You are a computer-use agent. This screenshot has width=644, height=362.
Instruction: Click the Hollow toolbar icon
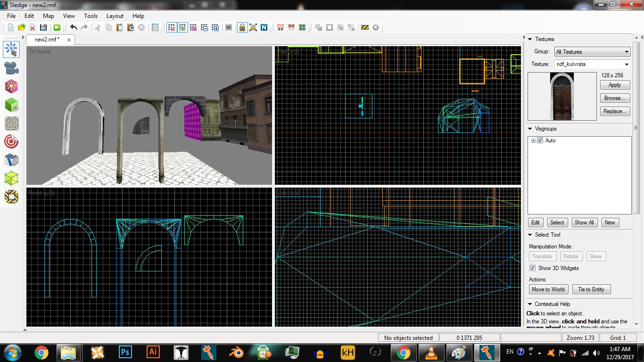point(330,28)
